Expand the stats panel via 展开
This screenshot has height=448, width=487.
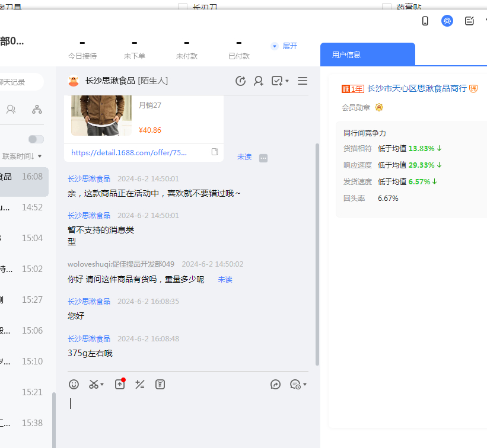(x=289, y=46)
